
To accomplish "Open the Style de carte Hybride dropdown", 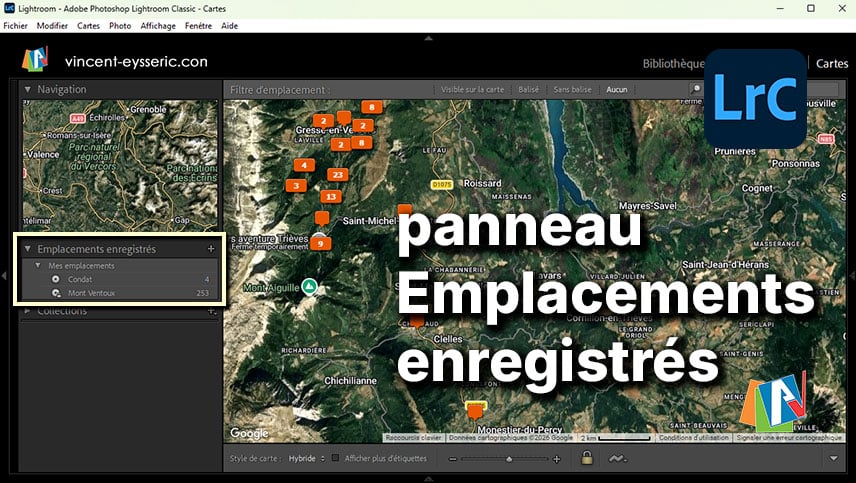I will tap(305, 459).
